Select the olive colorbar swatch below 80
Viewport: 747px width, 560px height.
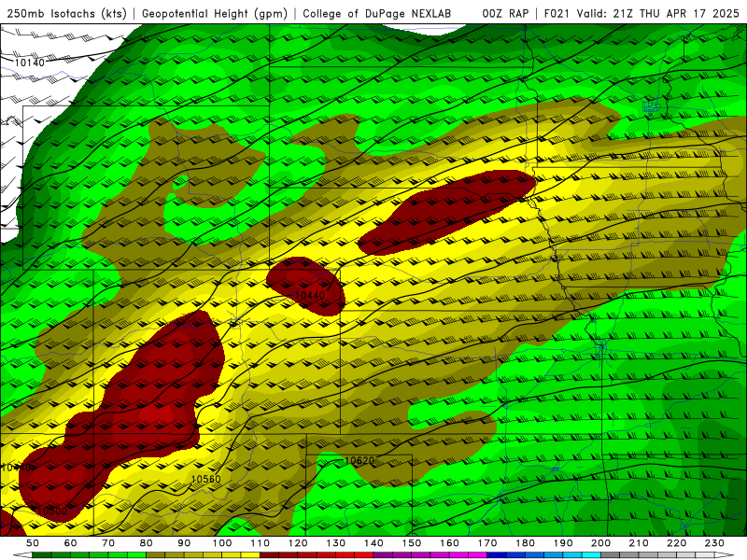tap(156, 554)
